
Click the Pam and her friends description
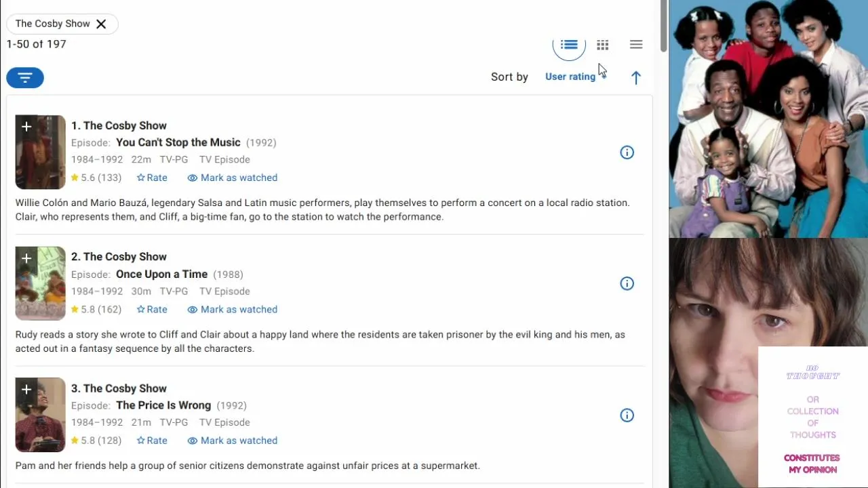point(248,466)
